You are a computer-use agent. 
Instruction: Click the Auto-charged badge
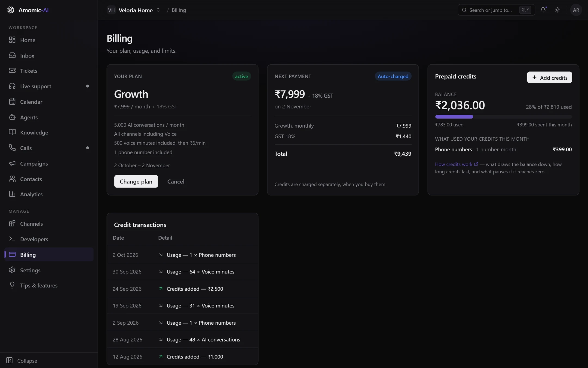393,76
